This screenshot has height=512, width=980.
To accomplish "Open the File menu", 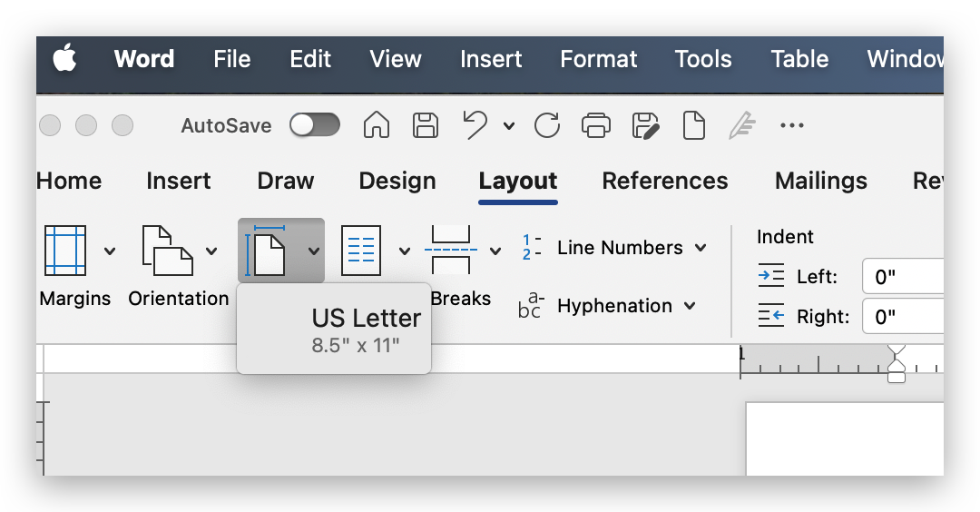I will click(232, 59).
